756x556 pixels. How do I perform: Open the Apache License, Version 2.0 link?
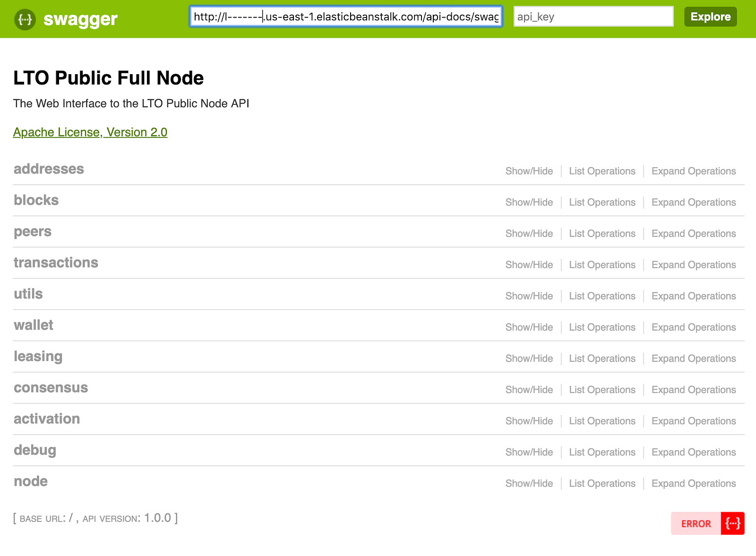tap(90, 132)
